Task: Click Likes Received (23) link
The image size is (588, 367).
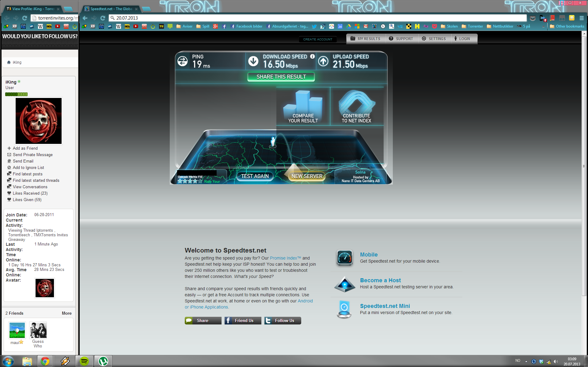Action: pos(30,193)
